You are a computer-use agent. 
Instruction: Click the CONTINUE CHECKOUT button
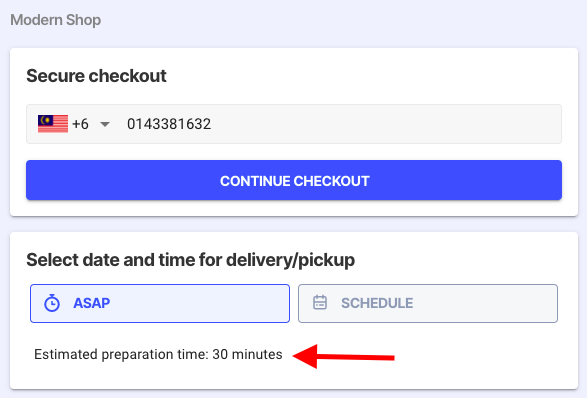[x=294, y=180]
